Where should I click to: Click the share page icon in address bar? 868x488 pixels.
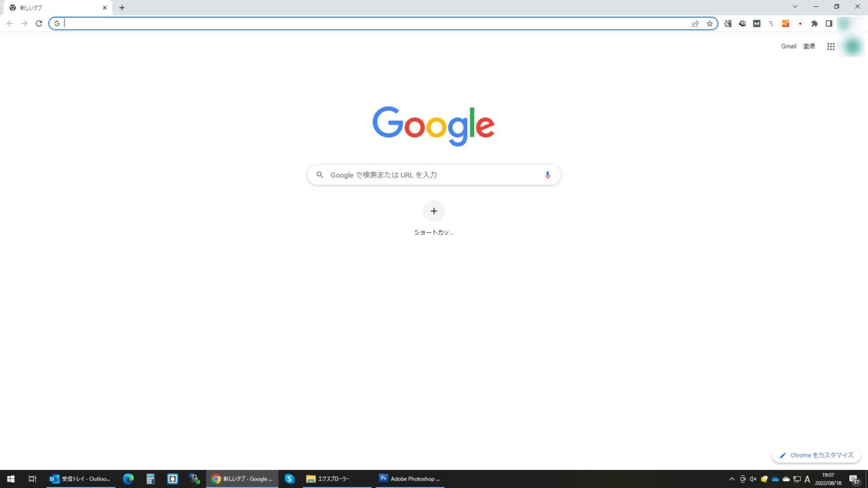(x=695, y=24)
